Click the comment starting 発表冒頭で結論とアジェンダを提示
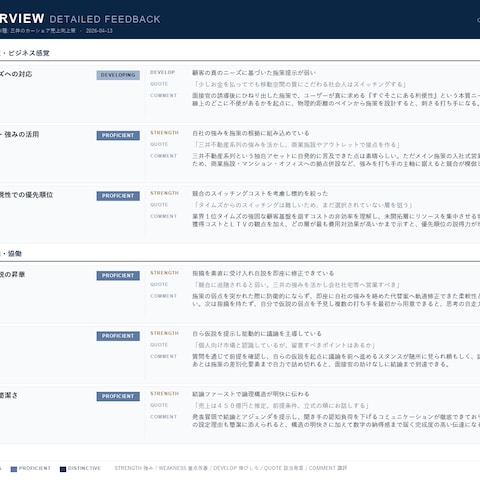Viewport: 480px width, 480px height. click(x=336, y=420)
